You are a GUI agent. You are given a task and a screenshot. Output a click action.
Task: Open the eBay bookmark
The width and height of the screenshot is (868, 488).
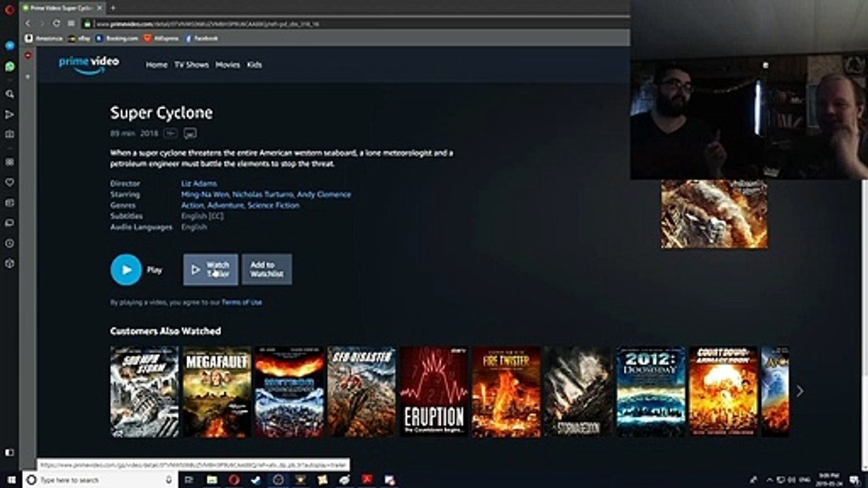[x=79, y=39]
